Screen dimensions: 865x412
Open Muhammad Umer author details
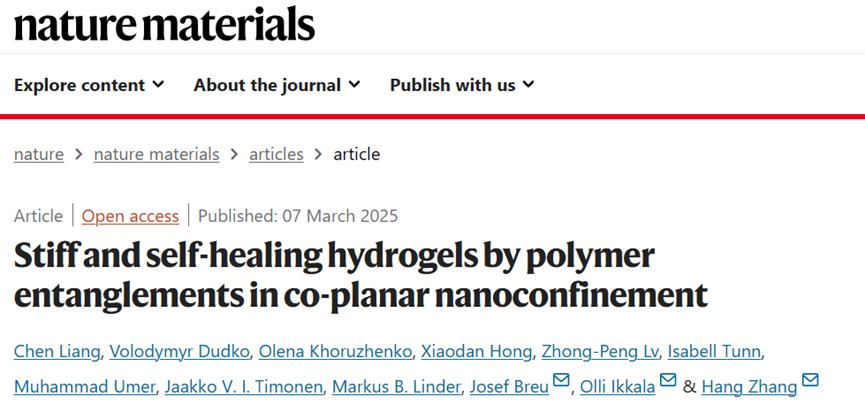(x=84, y=387)
